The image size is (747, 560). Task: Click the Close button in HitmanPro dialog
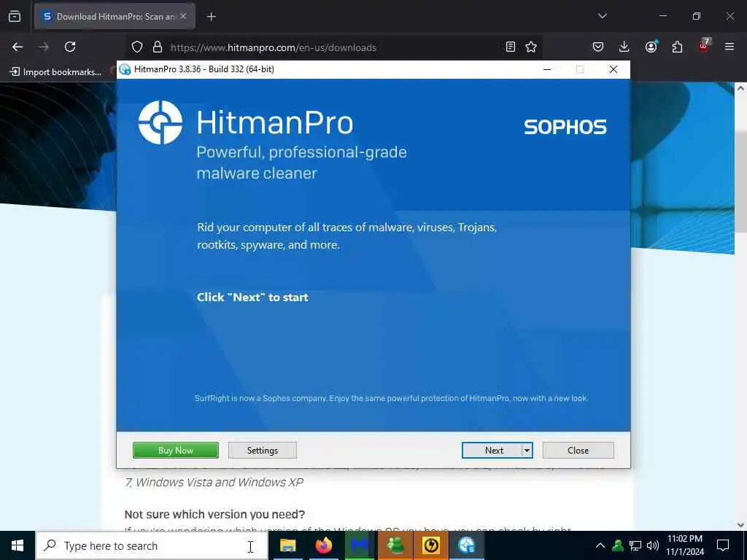578,451
